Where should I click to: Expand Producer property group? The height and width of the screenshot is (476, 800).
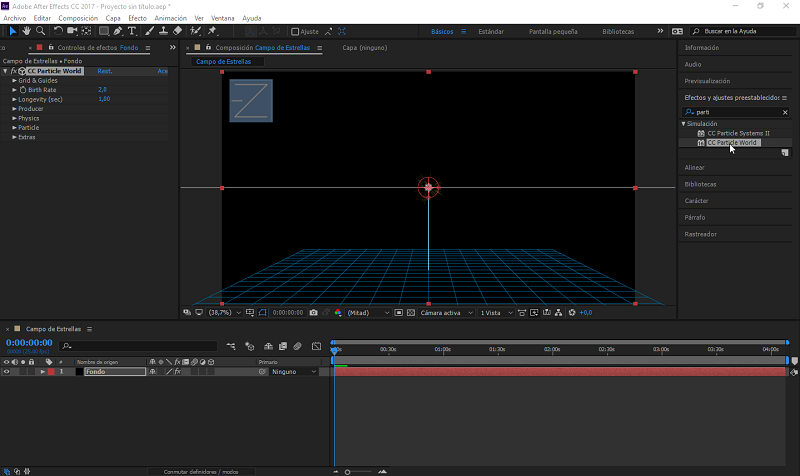(x=14, y=109)
